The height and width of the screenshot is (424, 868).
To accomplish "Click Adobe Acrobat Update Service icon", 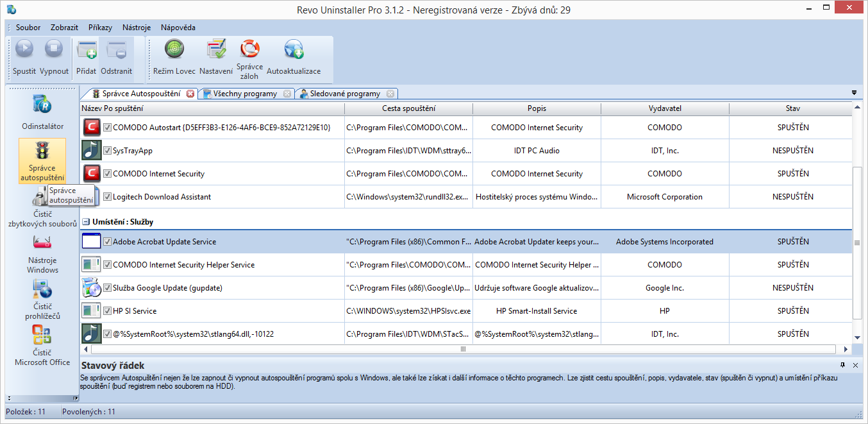I will pos(92,242).
